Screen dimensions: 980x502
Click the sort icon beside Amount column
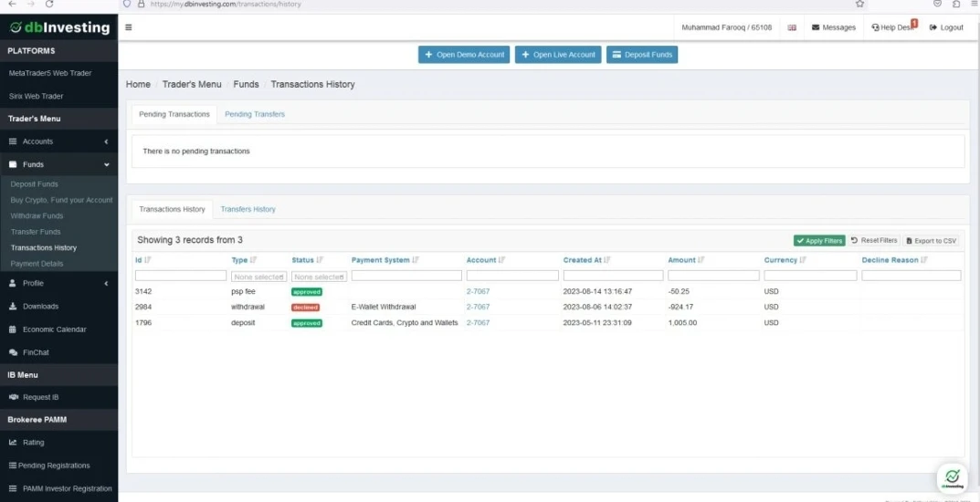point(701,260)
